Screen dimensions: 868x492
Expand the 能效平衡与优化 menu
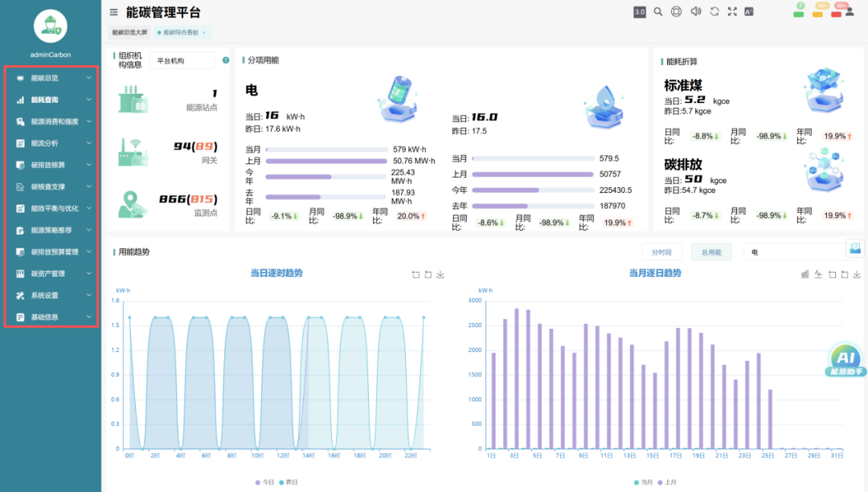52,208
